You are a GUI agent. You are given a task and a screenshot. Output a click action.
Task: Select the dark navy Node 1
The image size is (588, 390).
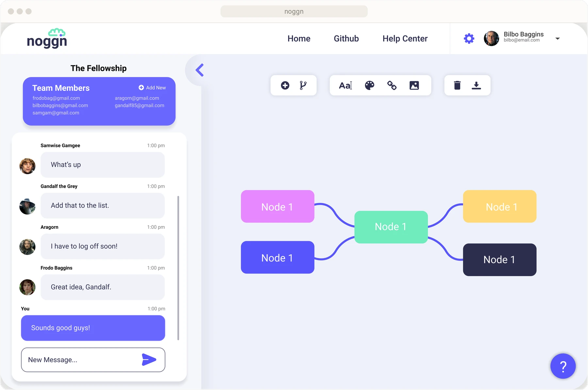click(500, 260)
